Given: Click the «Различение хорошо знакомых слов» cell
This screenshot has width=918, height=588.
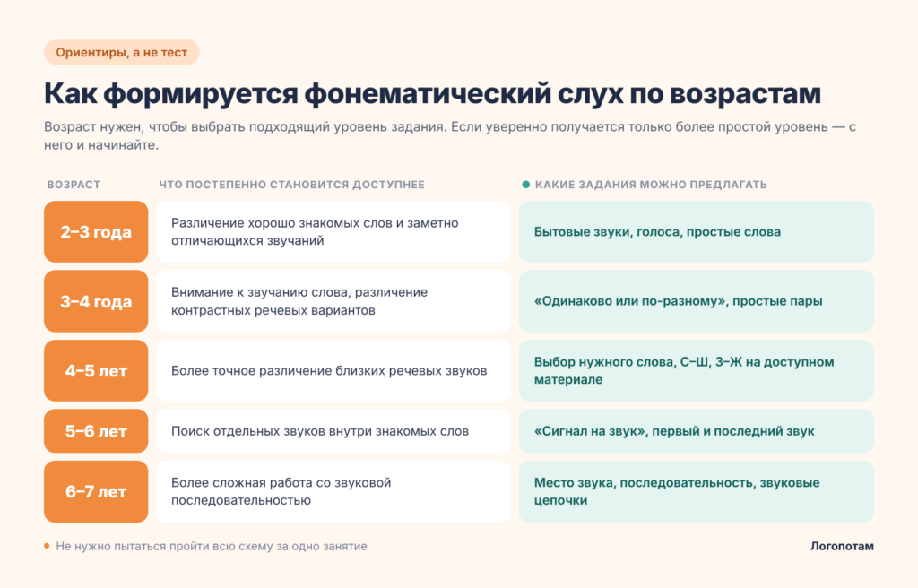Looking at the screenshot, I should coord(333,232).
